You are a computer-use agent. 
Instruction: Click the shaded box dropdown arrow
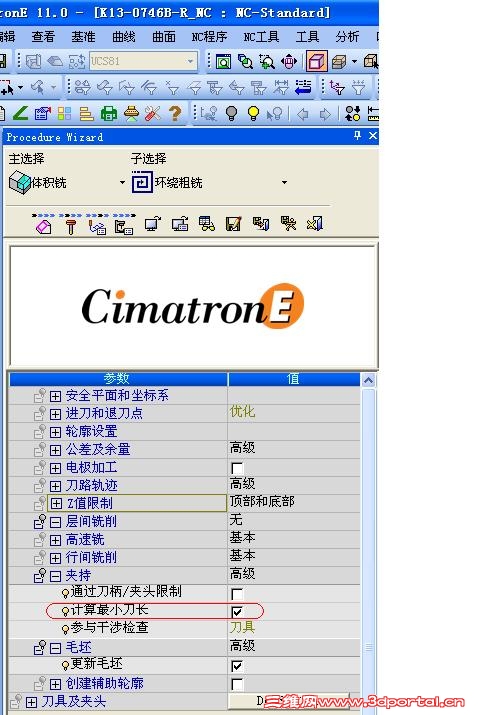click(x=354, y=61)
